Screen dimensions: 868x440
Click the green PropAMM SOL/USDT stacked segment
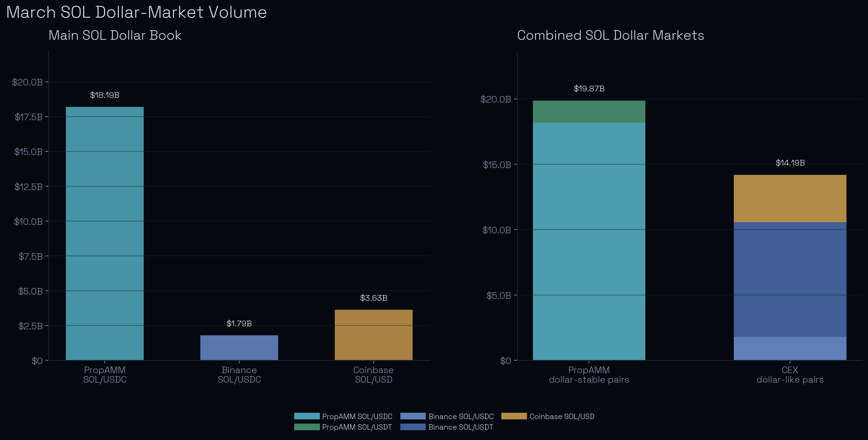pos(589,111)
